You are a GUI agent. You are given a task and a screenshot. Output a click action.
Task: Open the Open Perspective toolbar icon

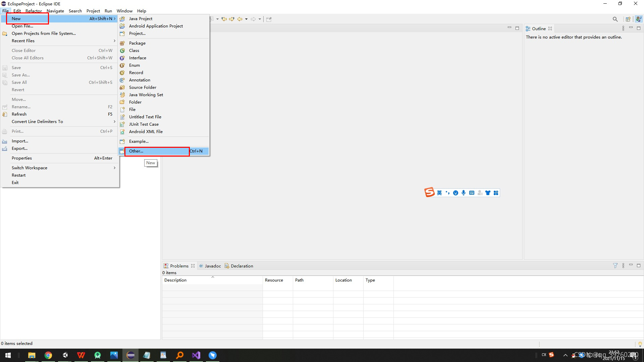click(628, 19)
